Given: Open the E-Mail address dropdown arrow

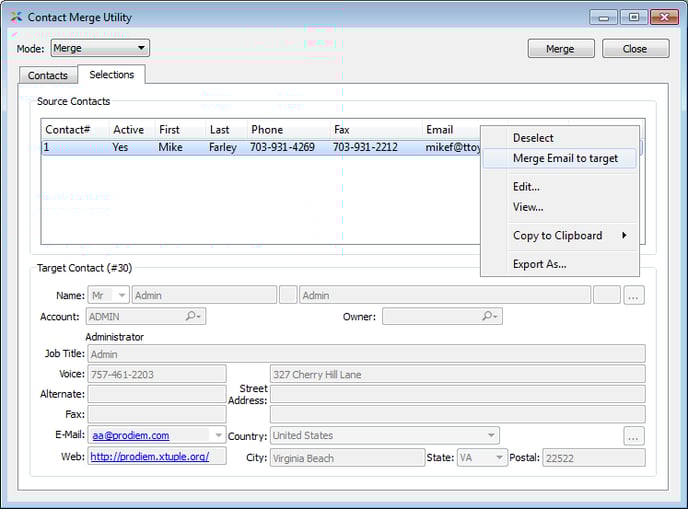Looking at the screenshot, I should pos(218,436).
